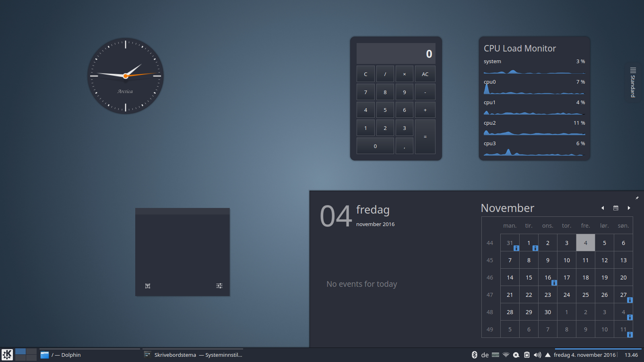The height and width of the screenshot is (362, 644).
Task: Click calculator digit 5
Action: pos(385,110)
